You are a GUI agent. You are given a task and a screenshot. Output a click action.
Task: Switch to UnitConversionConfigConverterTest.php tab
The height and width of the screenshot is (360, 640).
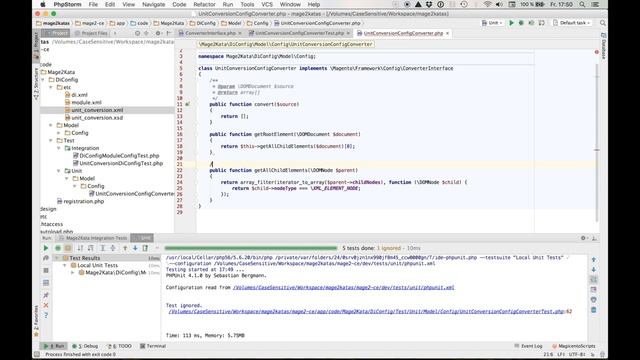299,33
